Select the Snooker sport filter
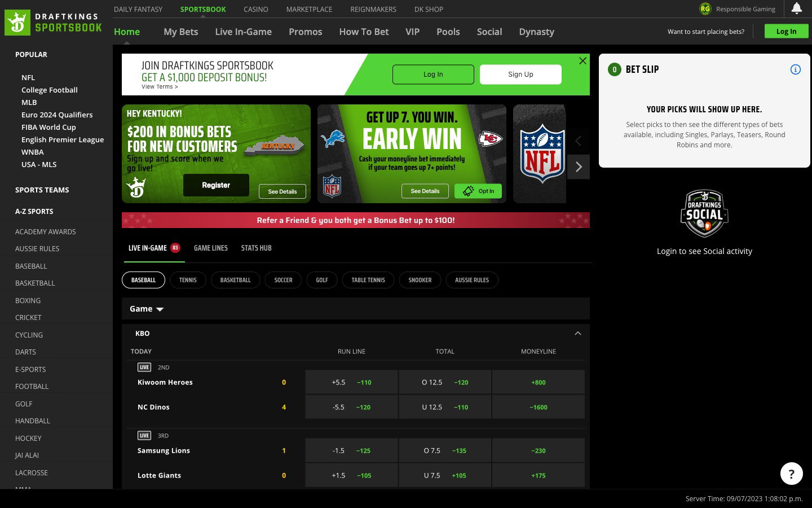The width and height of the screenshot is (812, 508). tap(420, 280)
